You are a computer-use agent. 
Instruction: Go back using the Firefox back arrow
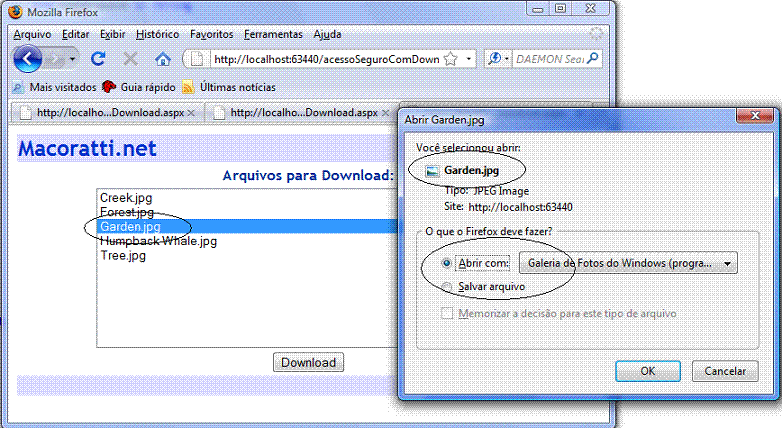pyautogui.click(x=27, y=59)
